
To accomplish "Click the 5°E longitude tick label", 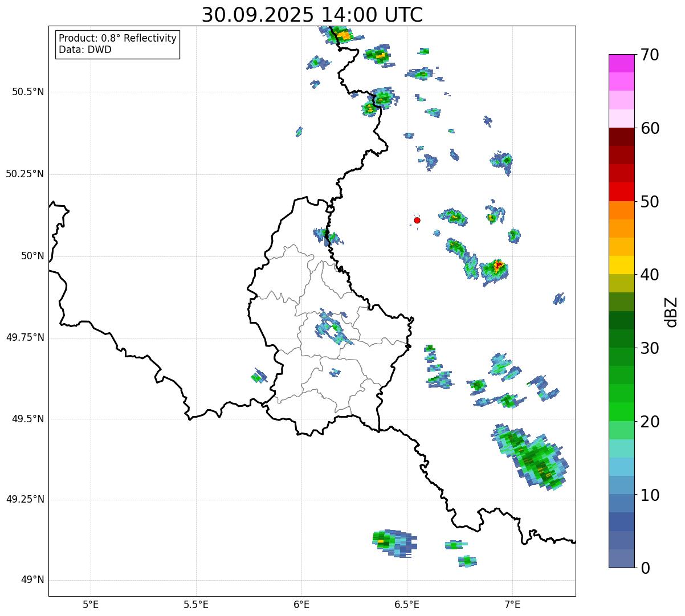I will click(91, 604).
